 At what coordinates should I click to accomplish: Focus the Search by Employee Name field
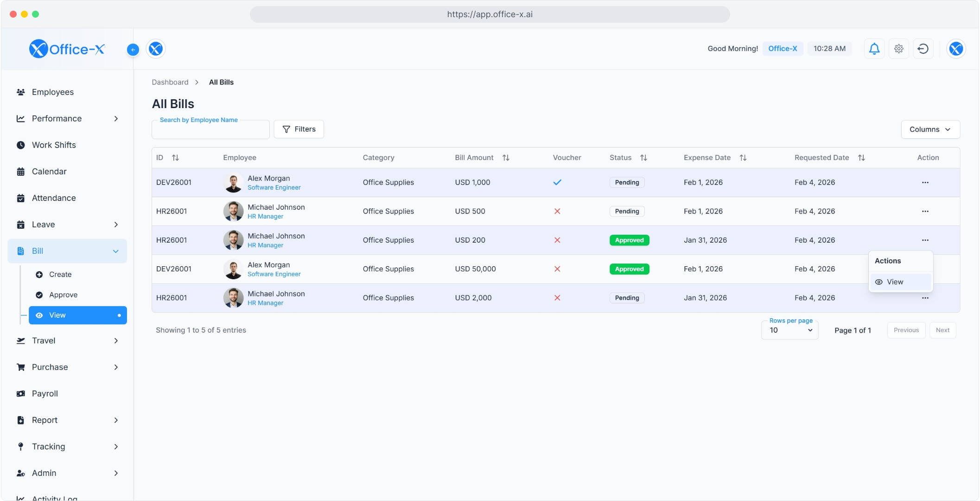click(210, 130)
